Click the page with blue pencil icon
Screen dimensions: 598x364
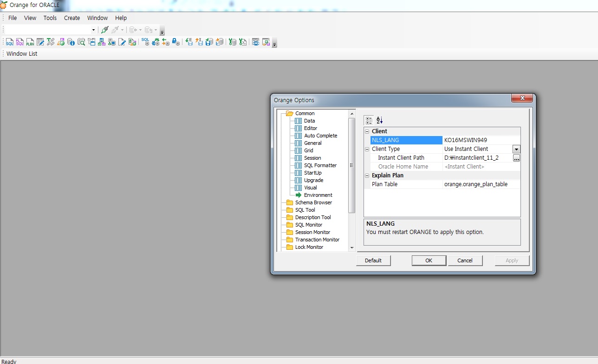pos(122,42)
